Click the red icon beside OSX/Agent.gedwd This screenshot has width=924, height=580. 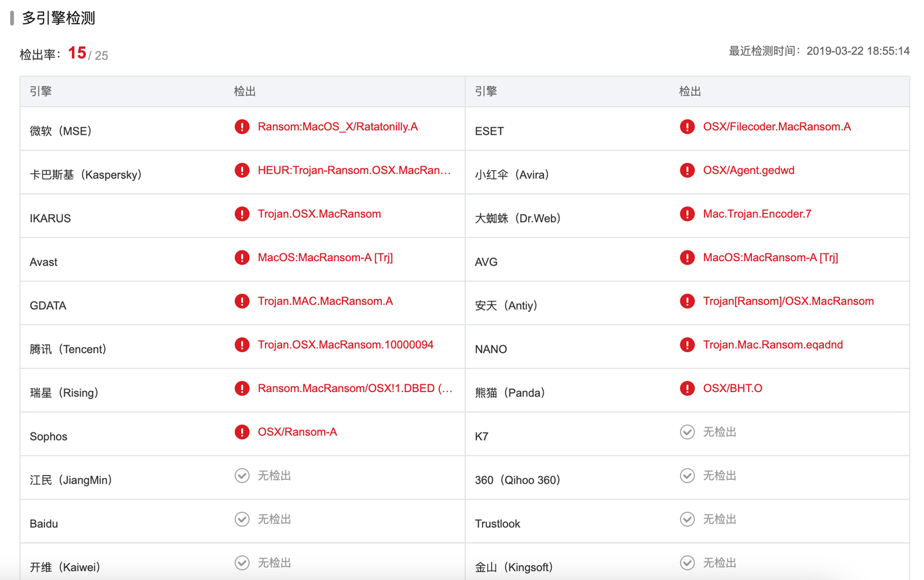687,170
